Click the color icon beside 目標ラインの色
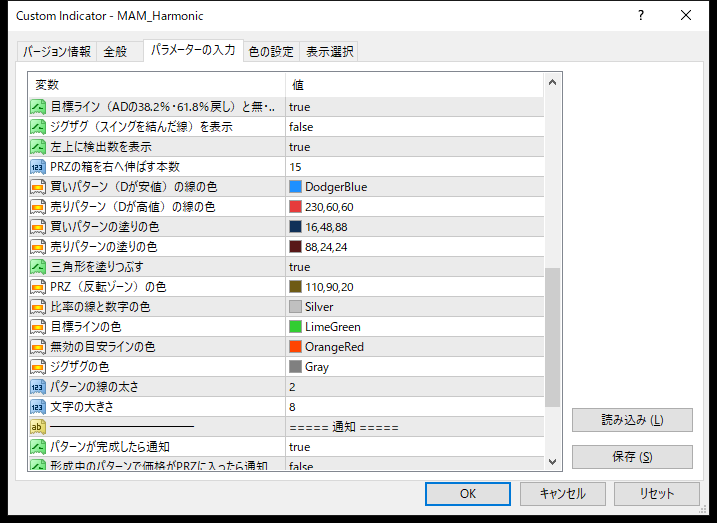This screenshot has height=523, width=717. [x=38, y=327]
